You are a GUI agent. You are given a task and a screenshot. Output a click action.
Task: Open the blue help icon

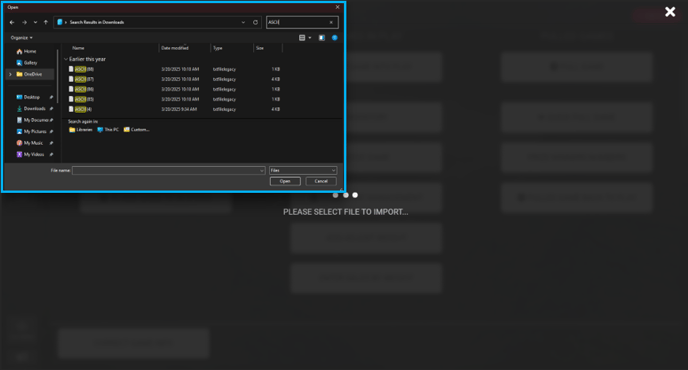click(335, 38)
